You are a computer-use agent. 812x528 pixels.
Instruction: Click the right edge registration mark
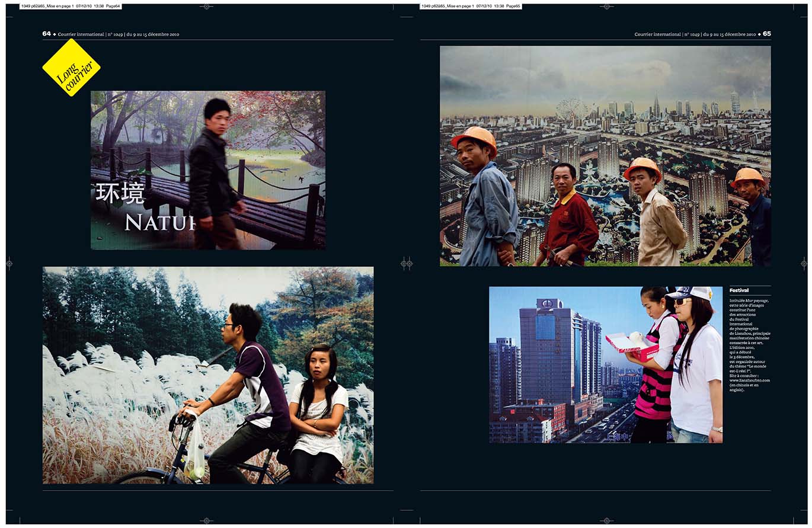[x=804, y=263]
